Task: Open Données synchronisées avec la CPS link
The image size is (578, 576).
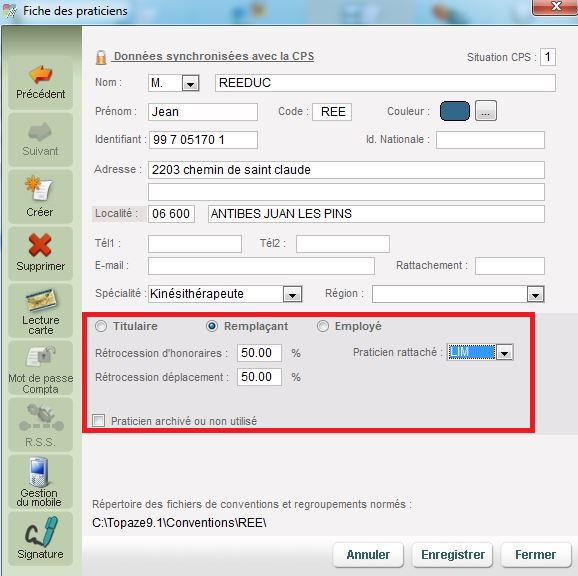Action: coord(213,56)
